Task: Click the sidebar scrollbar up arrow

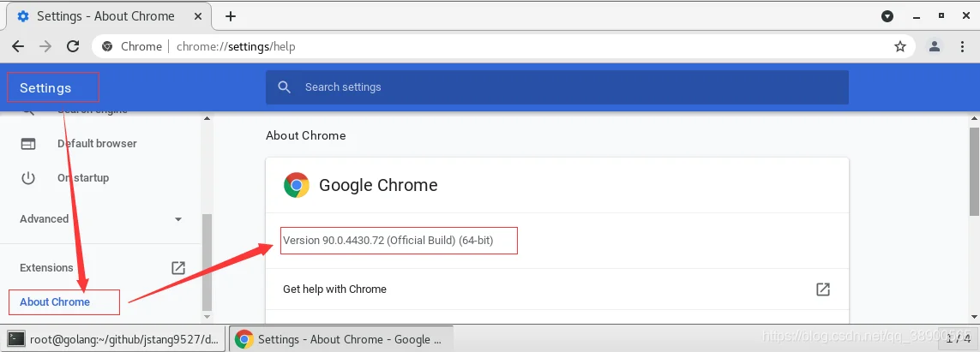Action: [x=207, y=118]
